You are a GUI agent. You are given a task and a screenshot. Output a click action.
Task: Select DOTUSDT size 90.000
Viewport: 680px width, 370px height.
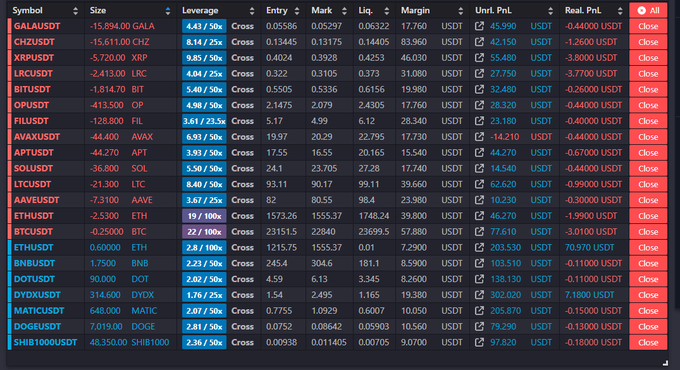point(103,279)
